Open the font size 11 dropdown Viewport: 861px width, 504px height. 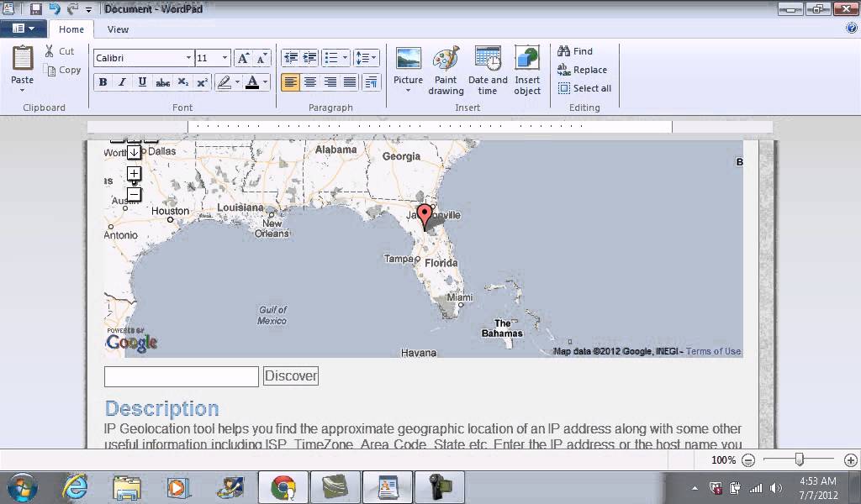tap(224, 58)
